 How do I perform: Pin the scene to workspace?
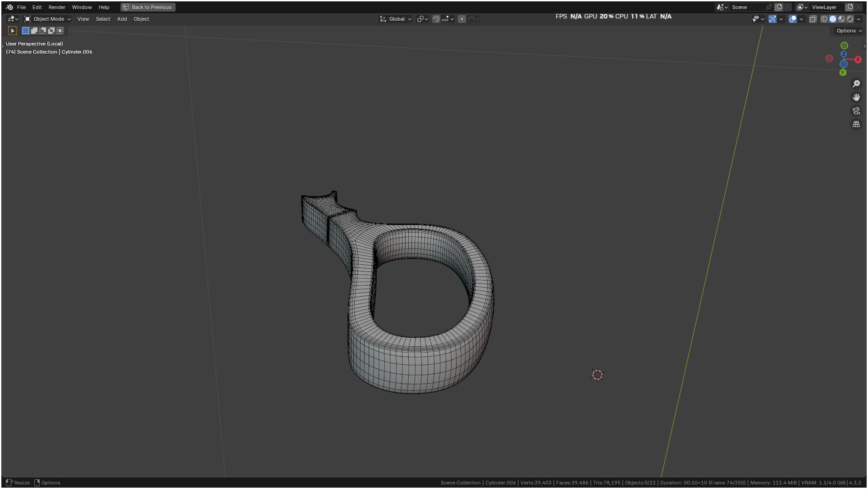[x=769, y=7]
